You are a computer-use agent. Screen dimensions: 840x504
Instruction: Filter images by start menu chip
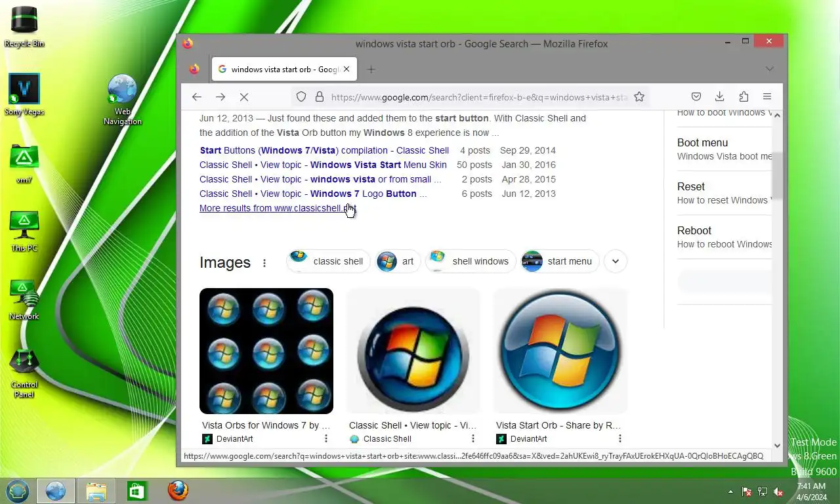coord(560,261)
